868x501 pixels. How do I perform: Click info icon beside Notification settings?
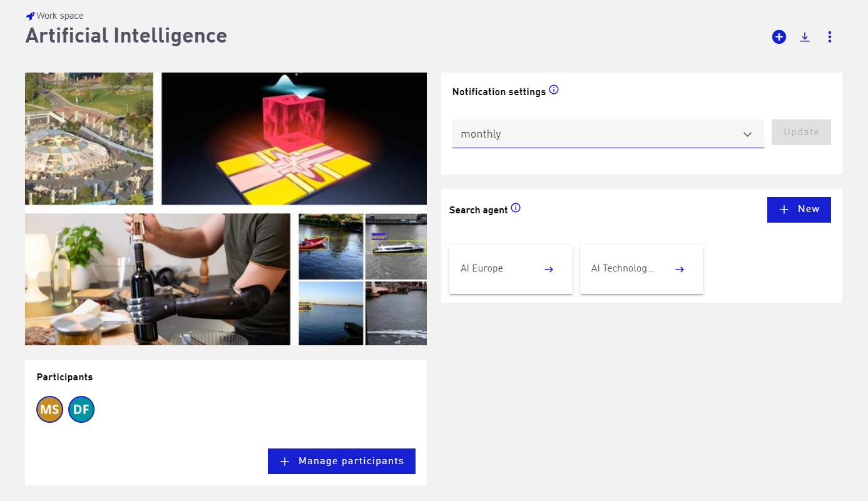pyautogui.click(x=554, y=90)
